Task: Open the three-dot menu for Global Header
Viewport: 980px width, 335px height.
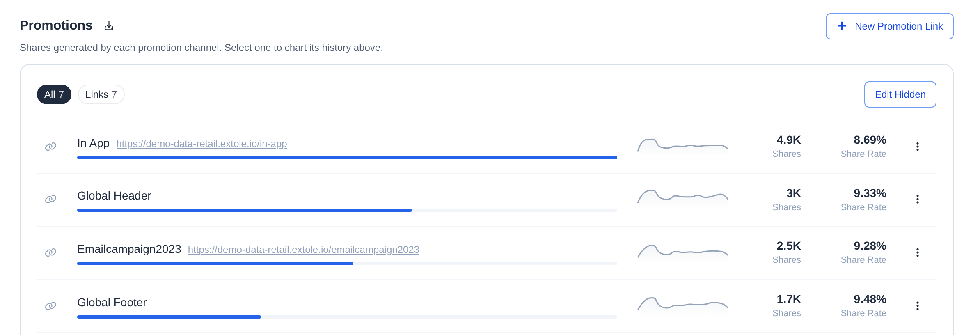Action: tap(918, 199)
